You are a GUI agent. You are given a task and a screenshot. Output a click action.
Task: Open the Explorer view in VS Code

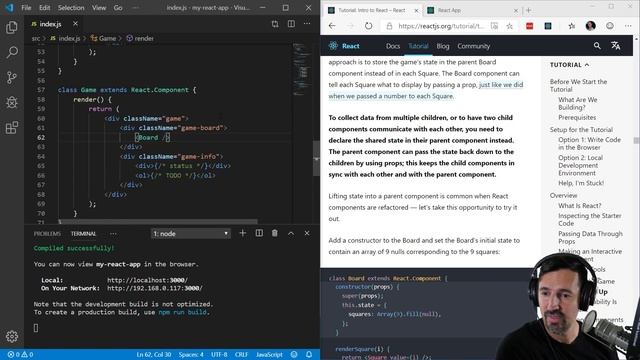point(12,27)
